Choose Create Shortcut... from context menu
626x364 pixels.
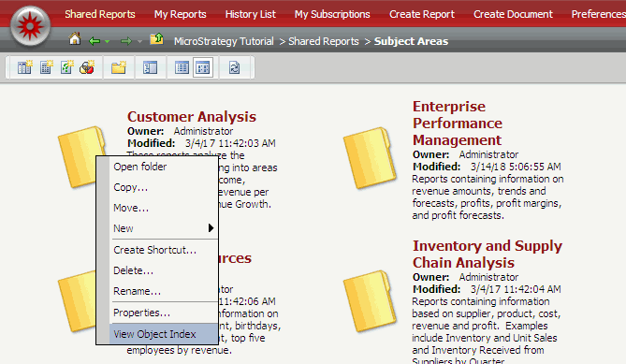(164, 250)
